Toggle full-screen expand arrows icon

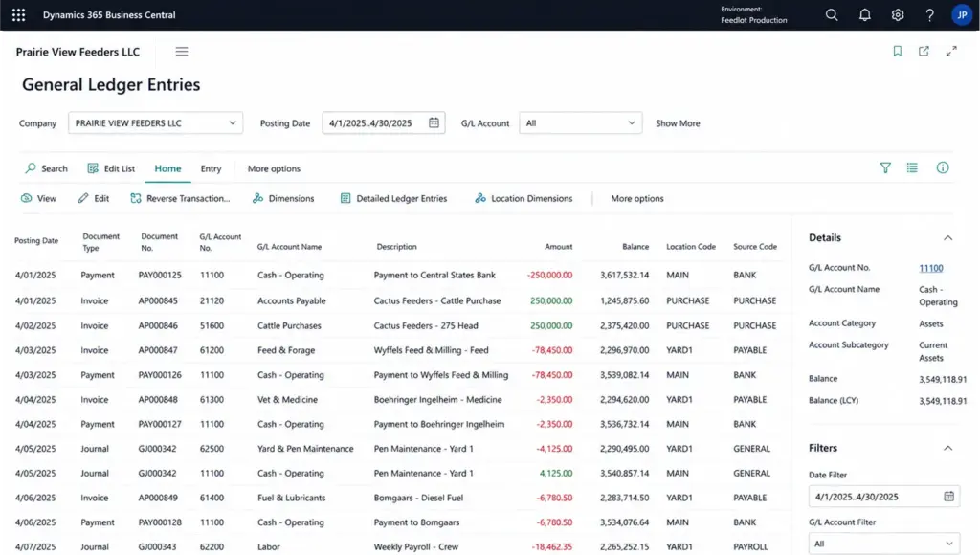pyautogui.click(x=951, y=52)
